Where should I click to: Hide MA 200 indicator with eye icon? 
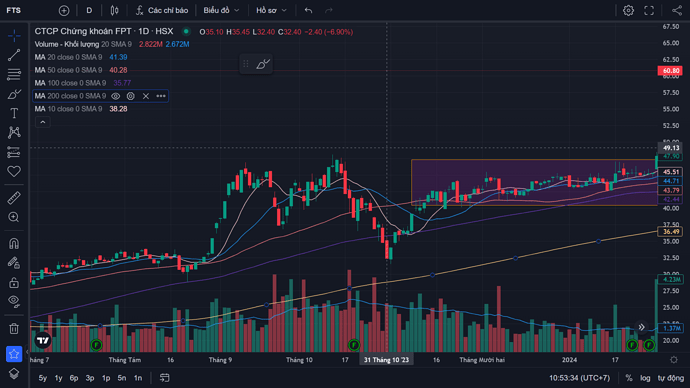pyautogui.click(x=116, y=96)
